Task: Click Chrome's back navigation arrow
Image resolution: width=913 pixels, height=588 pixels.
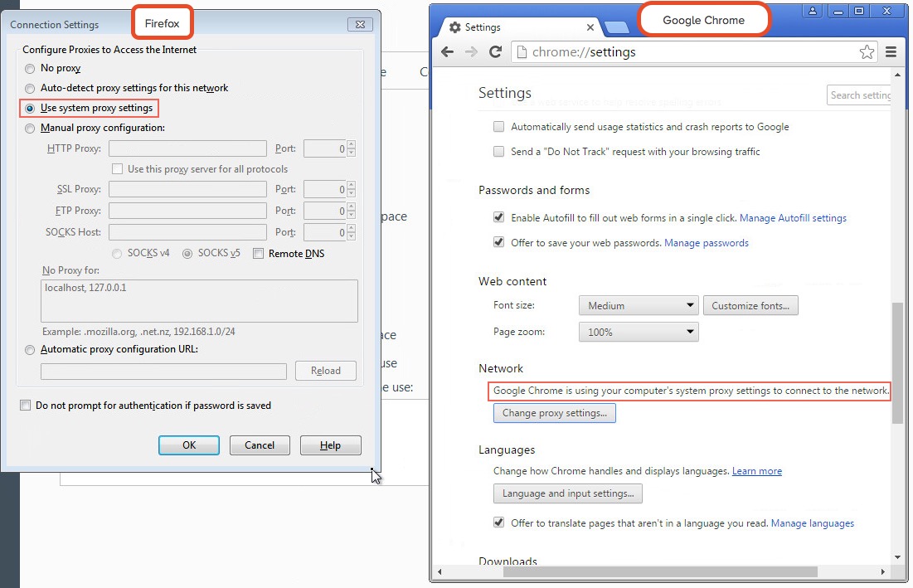Action: 447,52
